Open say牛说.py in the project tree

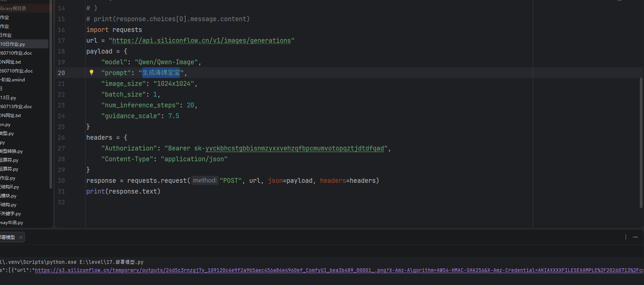[x=12, y=223]
